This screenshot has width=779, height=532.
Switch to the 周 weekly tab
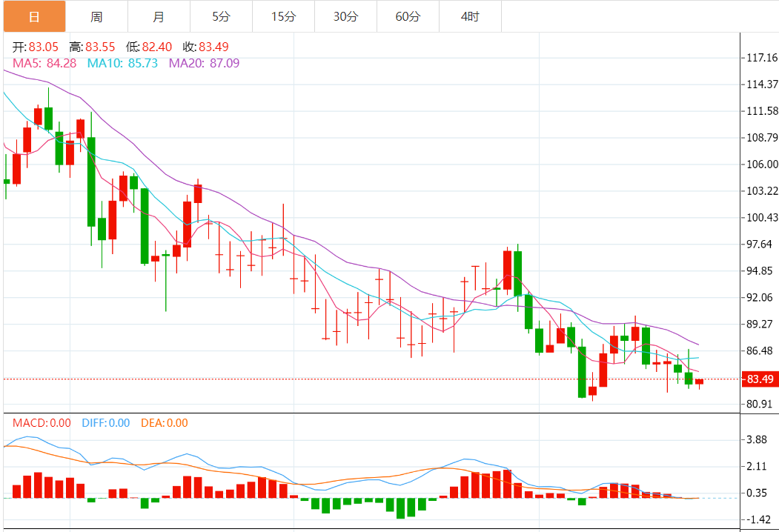coord(96,16)
